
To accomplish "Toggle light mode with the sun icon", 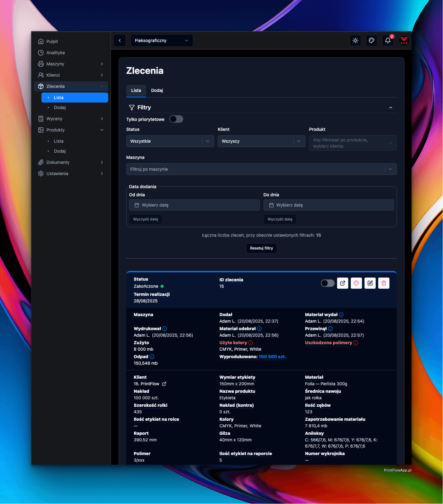I will [355, 41].
